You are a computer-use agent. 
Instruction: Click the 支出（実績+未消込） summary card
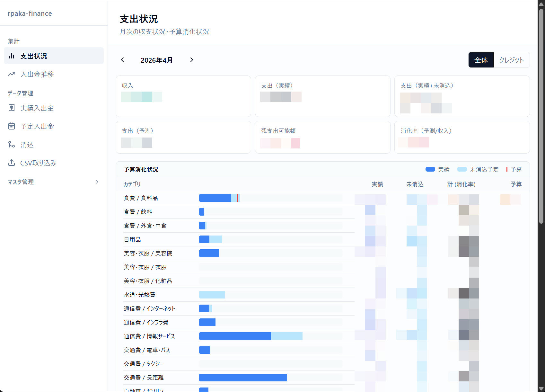pos(462,96)
